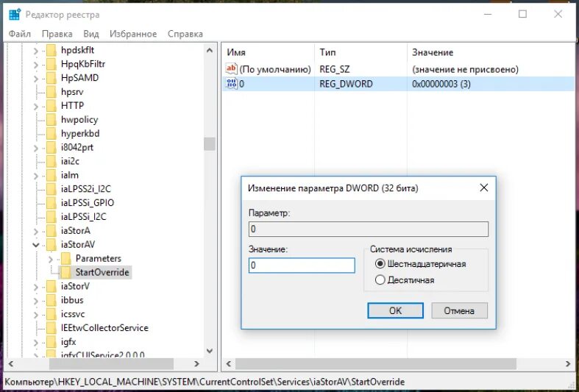
Task: Click the hyperkbd folder icon
Action: click(51, 133)
